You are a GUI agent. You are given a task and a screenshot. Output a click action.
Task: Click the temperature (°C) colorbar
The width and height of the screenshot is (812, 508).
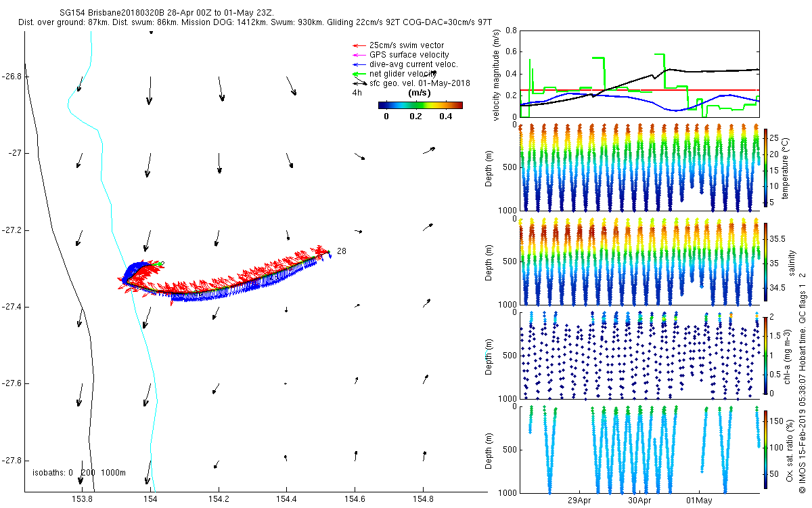(x=765, y=167)
